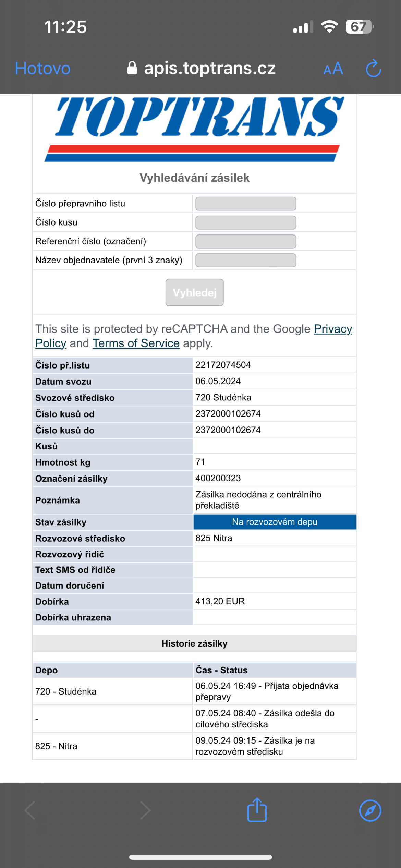Open in Safari compass icon
Screen dimensions: 401x868
coord(370,810)
